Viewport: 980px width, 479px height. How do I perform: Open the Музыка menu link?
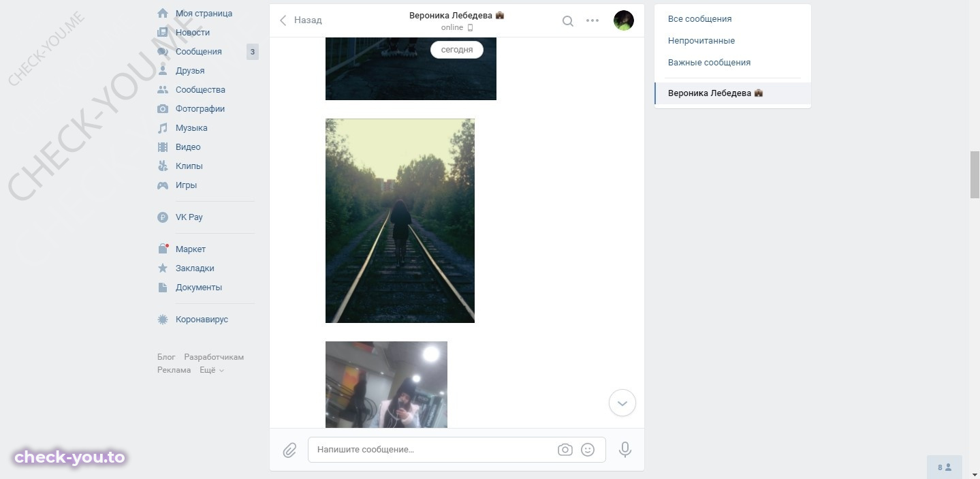(191, 127)
